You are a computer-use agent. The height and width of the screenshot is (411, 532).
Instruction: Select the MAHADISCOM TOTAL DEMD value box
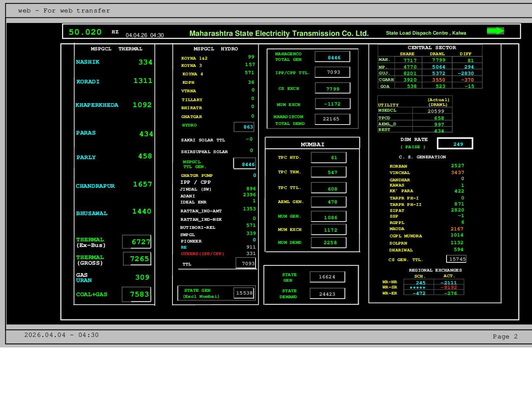pyautogui.click(x=332, y=119)
